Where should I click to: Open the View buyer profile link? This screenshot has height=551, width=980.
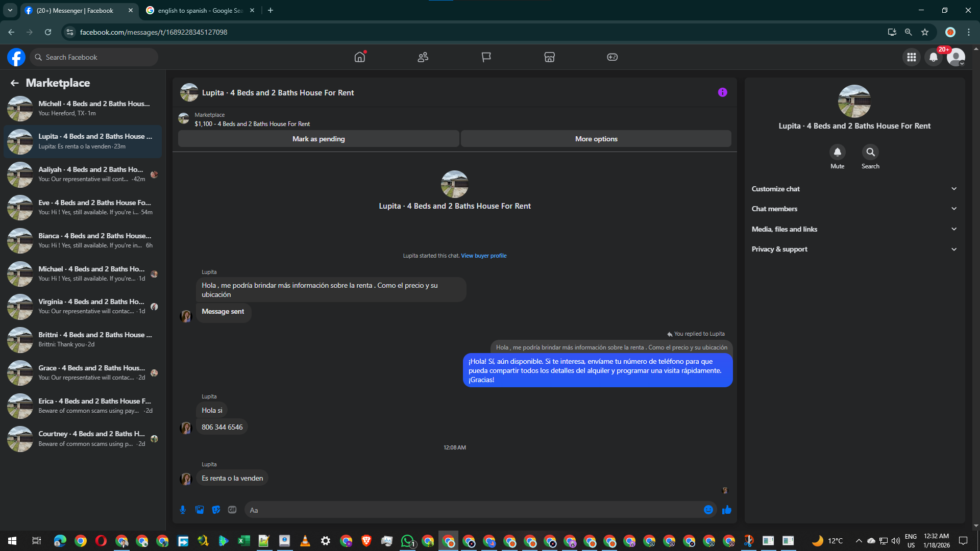(483, 256)
